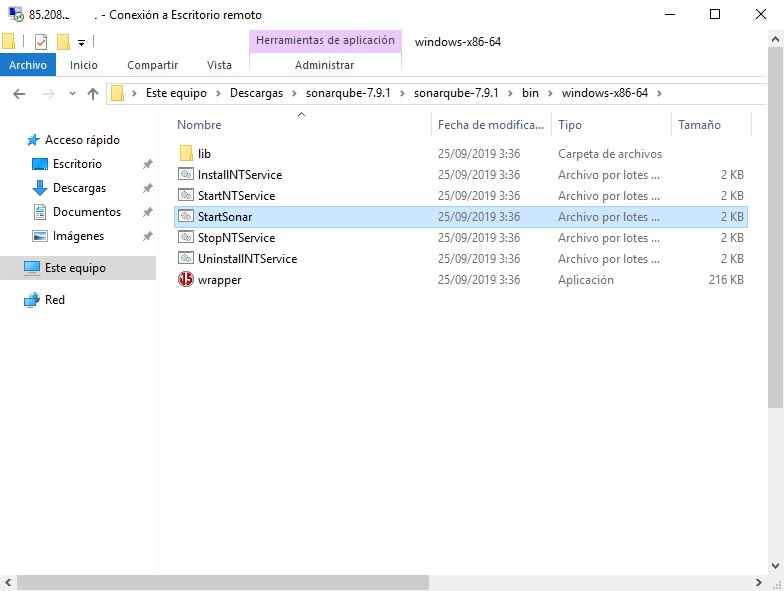Click the first sonarqube-7.9.1 breadcrumb after Descargas
784x591 pixels.
pos(348,94)
